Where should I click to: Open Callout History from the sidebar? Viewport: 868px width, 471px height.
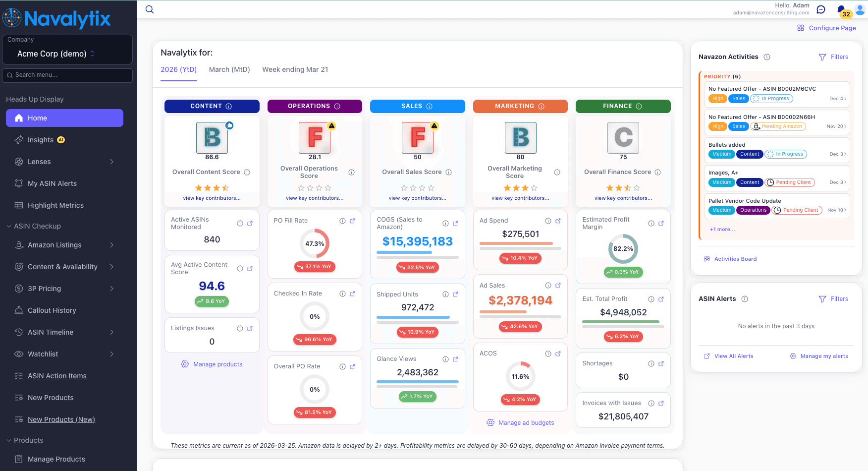[52, 310]
